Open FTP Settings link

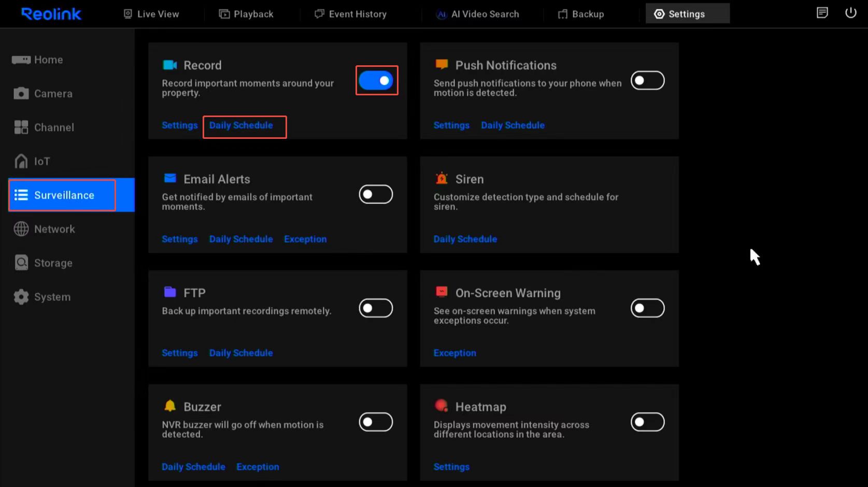180,353
